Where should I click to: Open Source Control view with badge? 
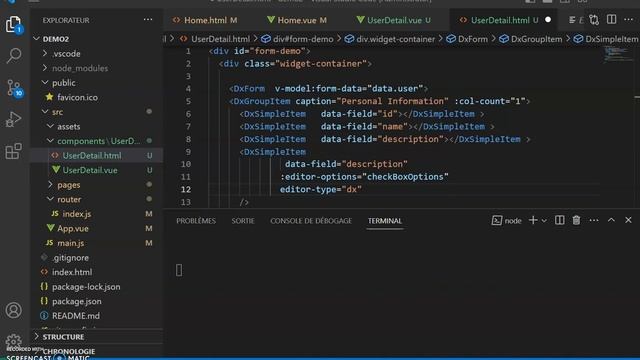point(14,88)
